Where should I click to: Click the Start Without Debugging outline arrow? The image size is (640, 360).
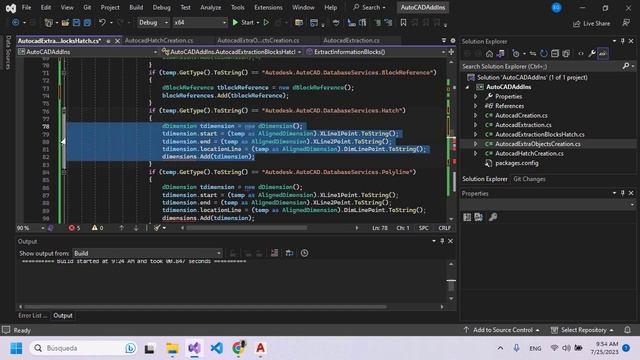266,22
